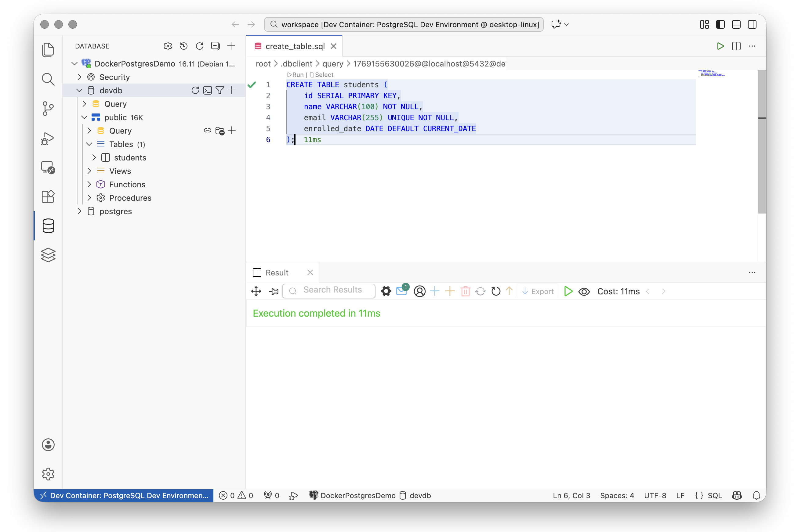Select the Run and Debug icon
Viewport: 798px width, 532px height.
[48, 138]
